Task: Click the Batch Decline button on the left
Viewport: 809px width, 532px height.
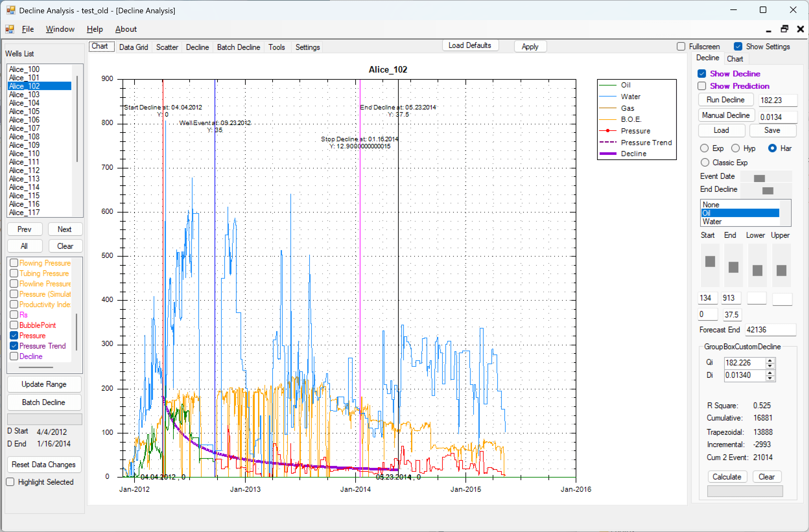Action: coord(44,402)
